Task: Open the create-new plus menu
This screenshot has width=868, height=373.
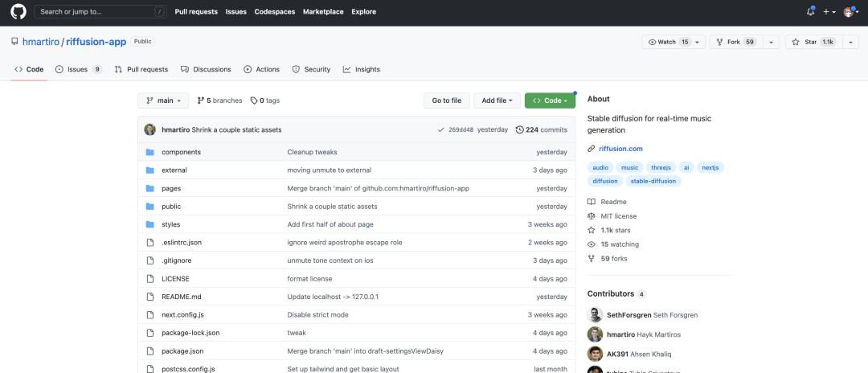Action: [829, 11]
